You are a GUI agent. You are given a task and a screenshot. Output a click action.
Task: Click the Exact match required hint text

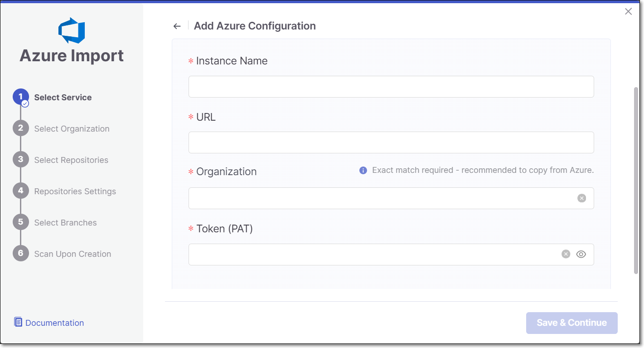[483, 170]
